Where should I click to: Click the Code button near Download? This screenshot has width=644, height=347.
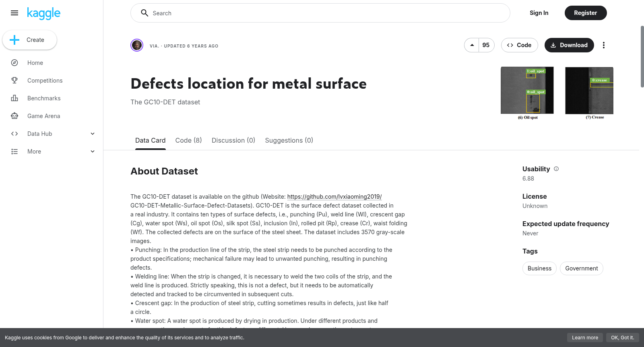click(519, 45)
